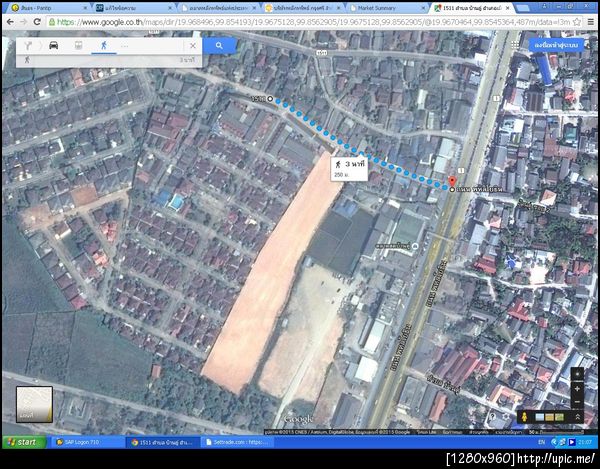Click the blue search magnifier button
The image size is (600, 469).
[219, 46]
